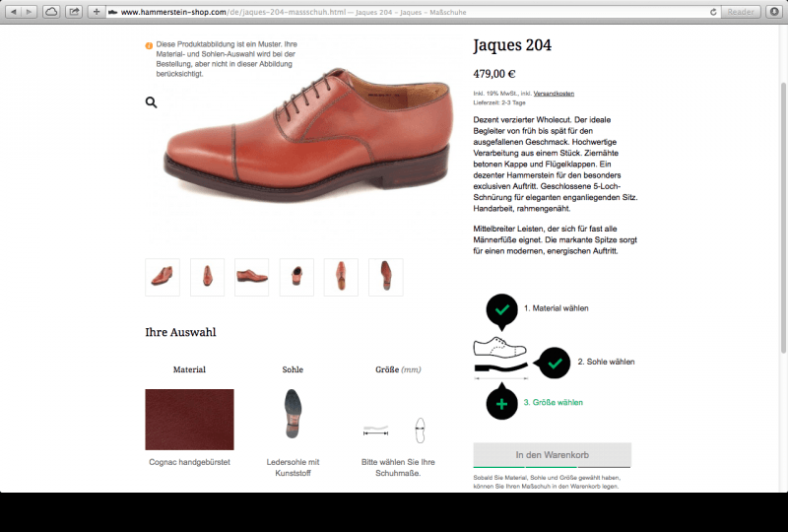Viewport: 788px width, 532px height.
Task: Select the sixth sole-view shoe thumbnail
Action: tap(386, 277)
